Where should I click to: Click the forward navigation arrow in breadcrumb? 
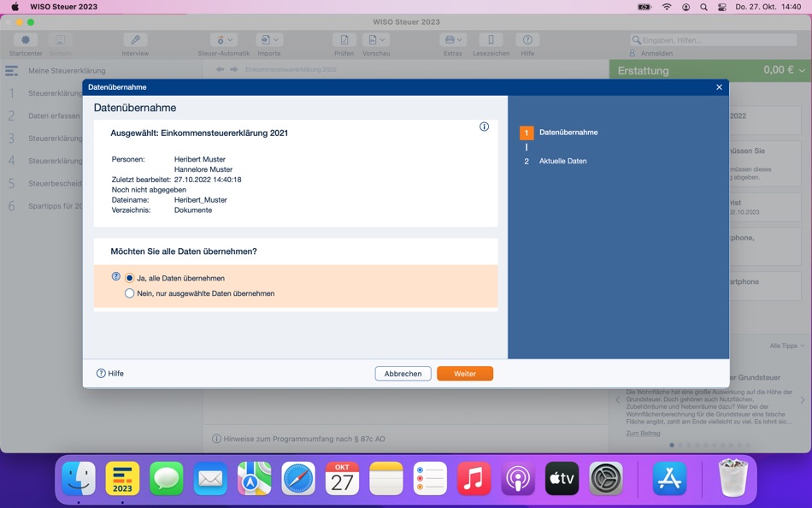click(233, 69)
